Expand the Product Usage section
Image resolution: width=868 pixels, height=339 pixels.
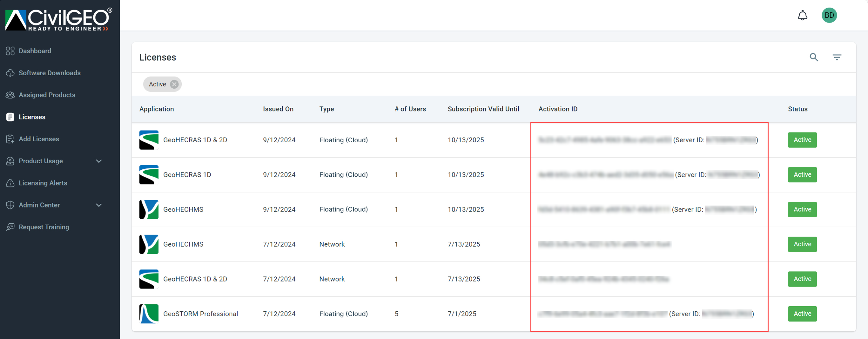(99, 161)
